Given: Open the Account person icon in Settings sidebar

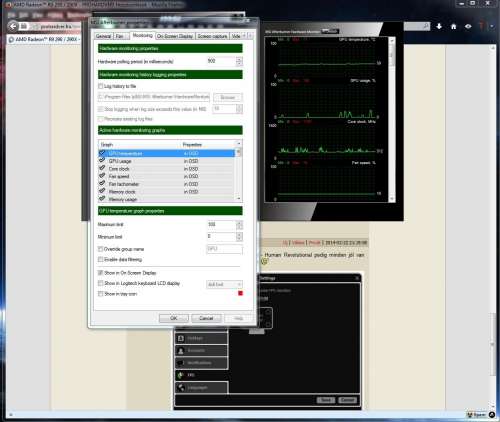Looking at the screenshot, I should coord(181,351).
